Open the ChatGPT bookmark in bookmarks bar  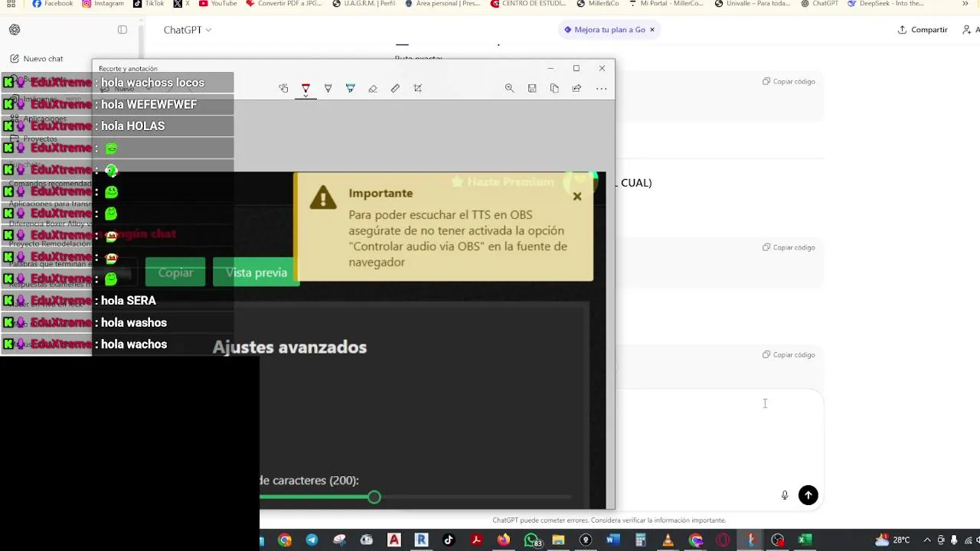tap(820, 4)
